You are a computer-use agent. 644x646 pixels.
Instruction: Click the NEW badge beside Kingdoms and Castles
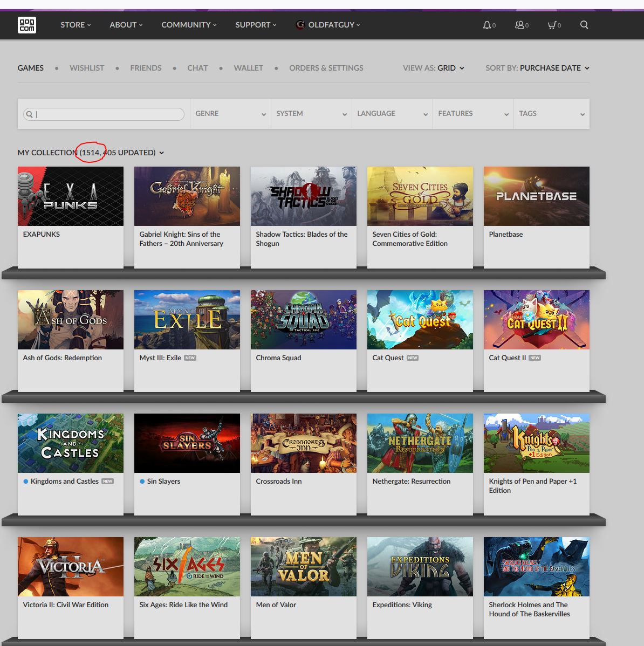coord(107,481)
